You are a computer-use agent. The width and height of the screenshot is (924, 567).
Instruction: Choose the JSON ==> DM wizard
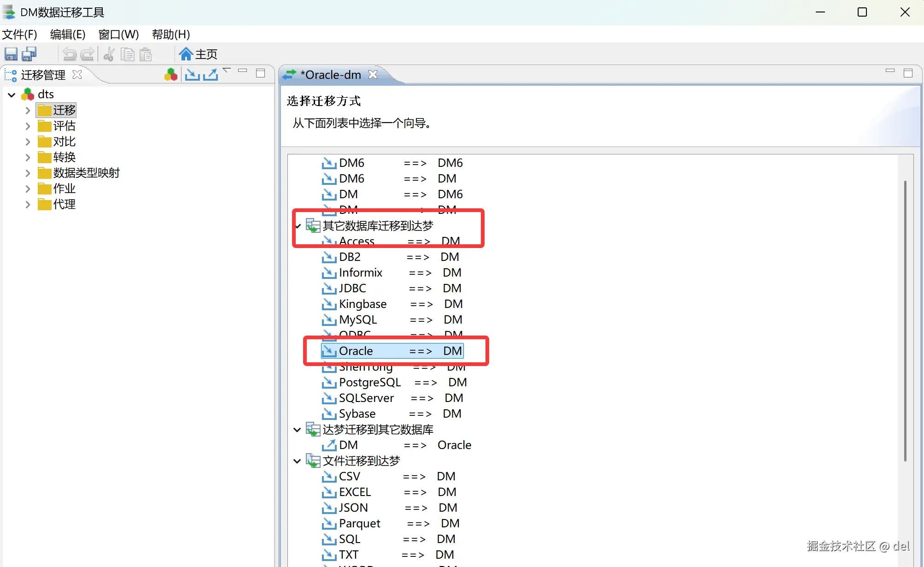click(x=390, y=508)
